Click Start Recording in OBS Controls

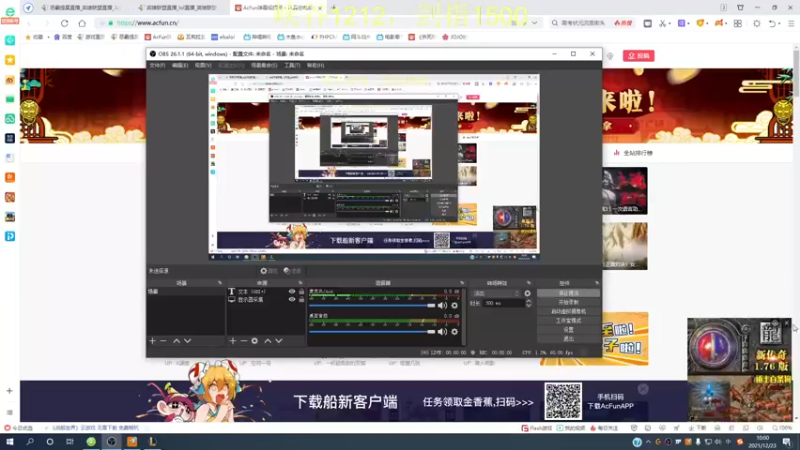(x=568, y=302)
